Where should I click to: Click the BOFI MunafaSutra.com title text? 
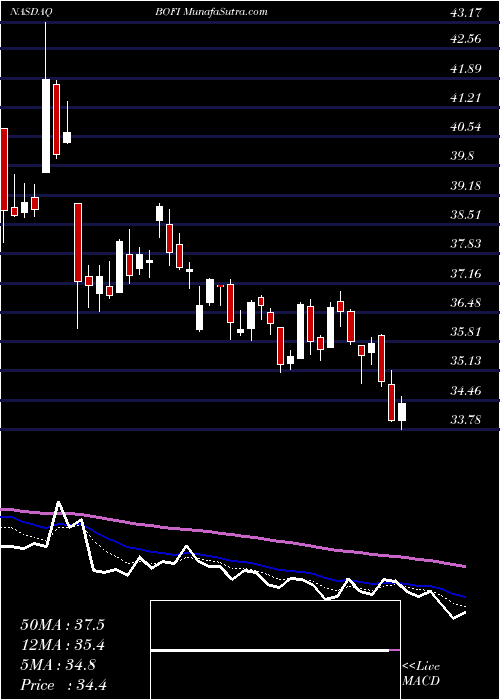click(211, 12)
